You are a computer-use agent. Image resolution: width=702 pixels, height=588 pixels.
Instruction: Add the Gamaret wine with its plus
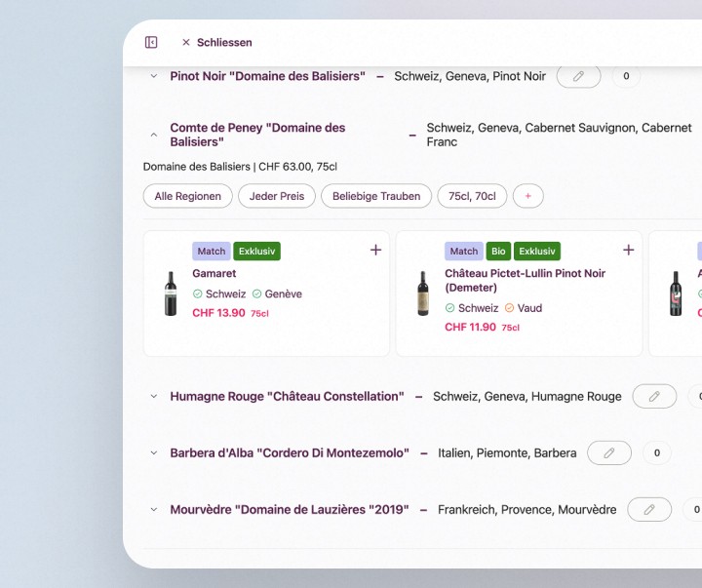pyautogui.click(x=376, y=250)
